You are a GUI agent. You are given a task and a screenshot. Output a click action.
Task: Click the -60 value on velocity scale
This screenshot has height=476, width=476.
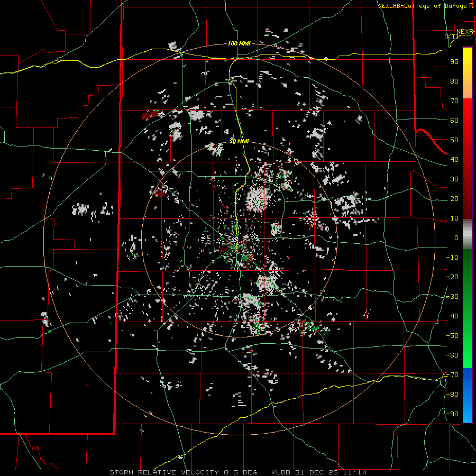tap(452, 355)
